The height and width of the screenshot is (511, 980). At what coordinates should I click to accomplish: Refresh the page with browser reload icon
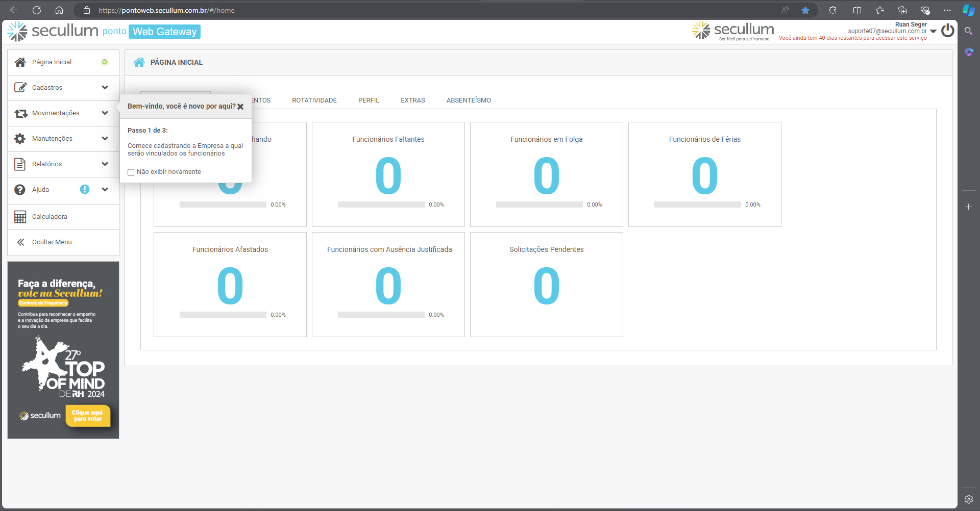[x=37, y=10]
